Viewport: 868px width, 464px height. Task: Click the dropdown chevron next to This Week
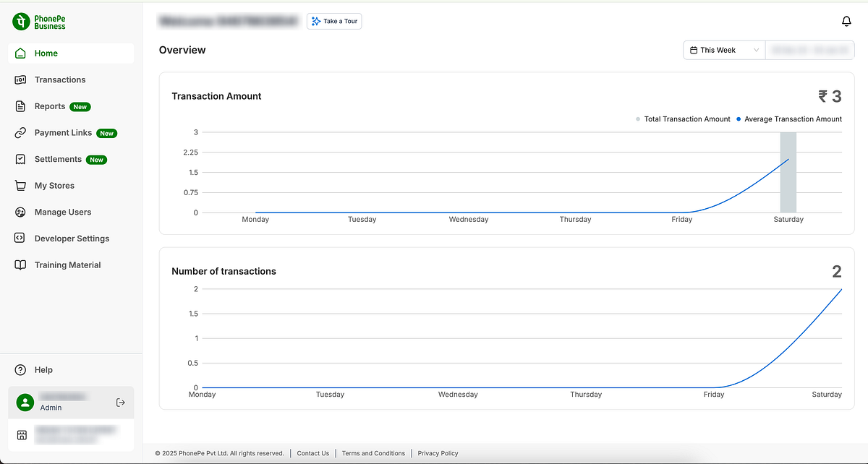coord(757,50)
